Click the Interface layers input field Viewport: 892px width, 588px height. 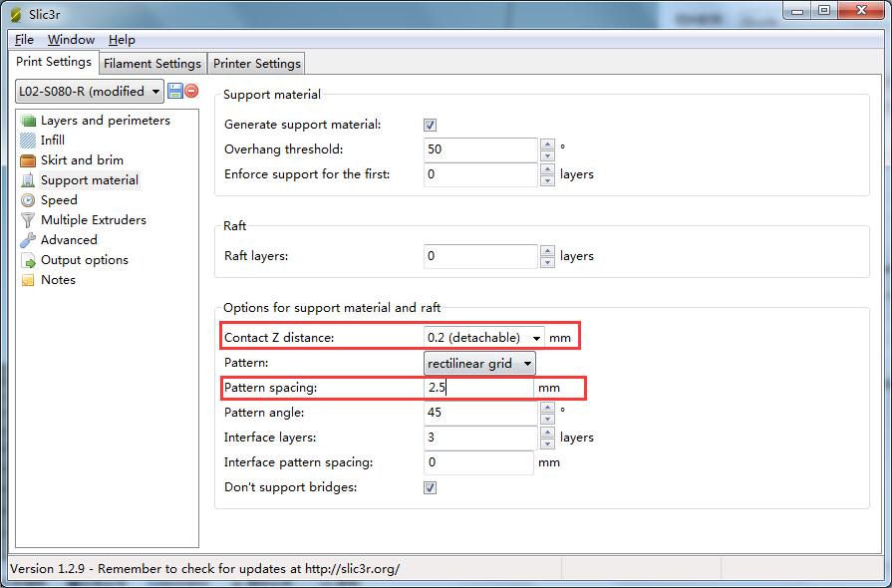pos(480,438)
